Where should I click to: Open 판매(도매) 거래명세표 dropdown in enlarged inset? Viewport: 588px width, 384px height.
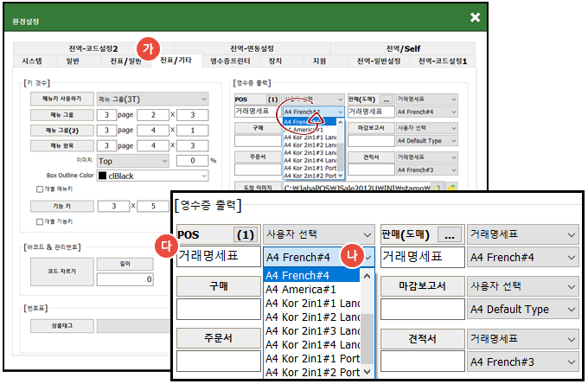tap(523, 234)
